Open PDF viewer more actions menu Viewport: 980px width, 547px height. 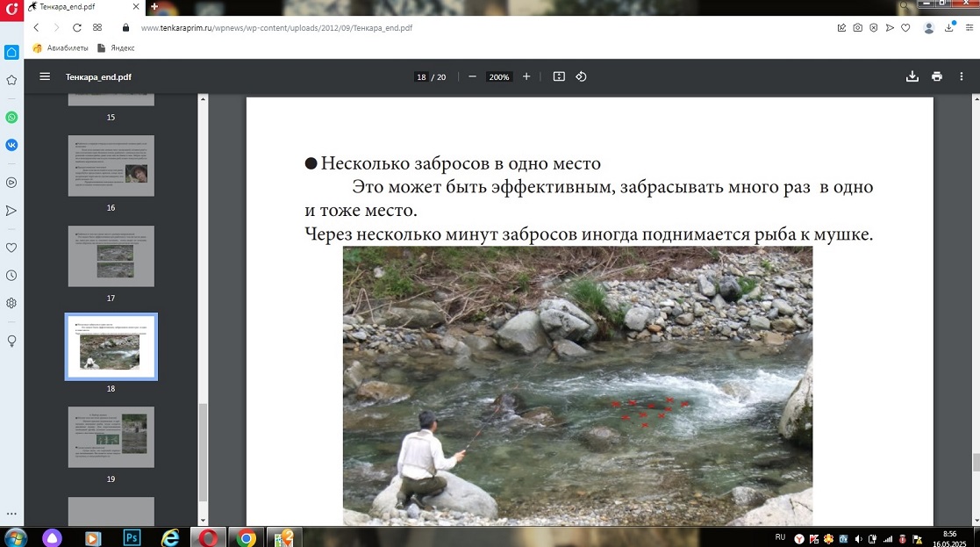click(962, 77)
